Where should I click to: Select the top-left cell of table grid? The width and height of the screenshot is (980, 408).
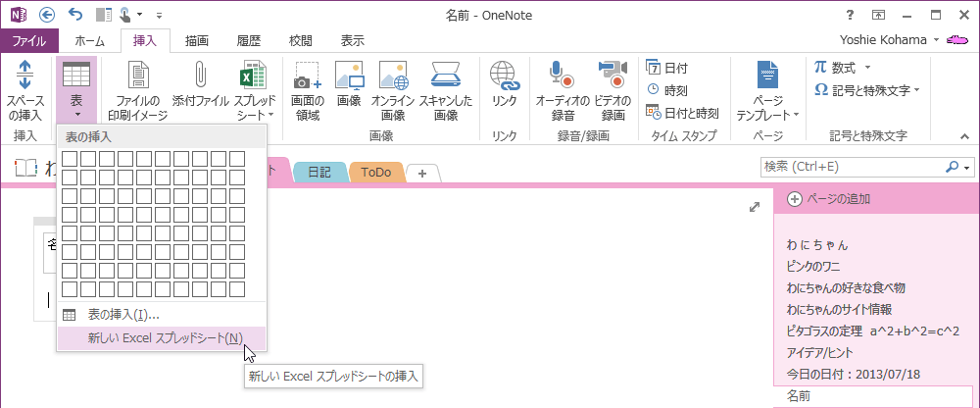[70, 159]
